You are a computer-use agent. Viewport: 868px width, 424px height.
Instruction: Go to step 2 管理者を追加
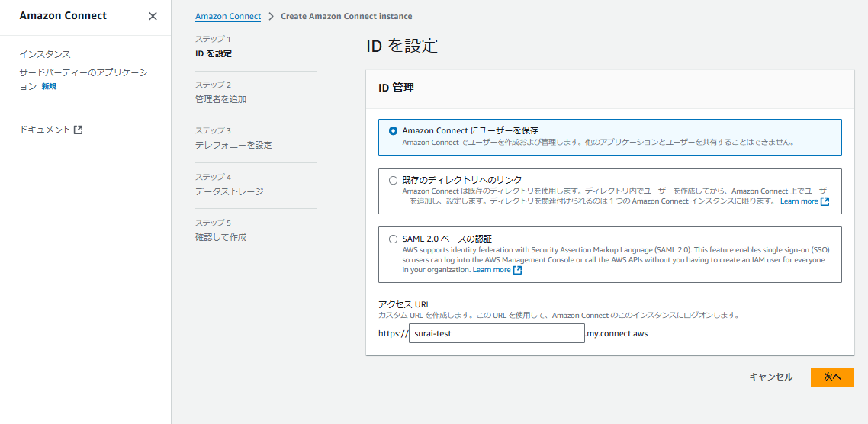(221, 100)
